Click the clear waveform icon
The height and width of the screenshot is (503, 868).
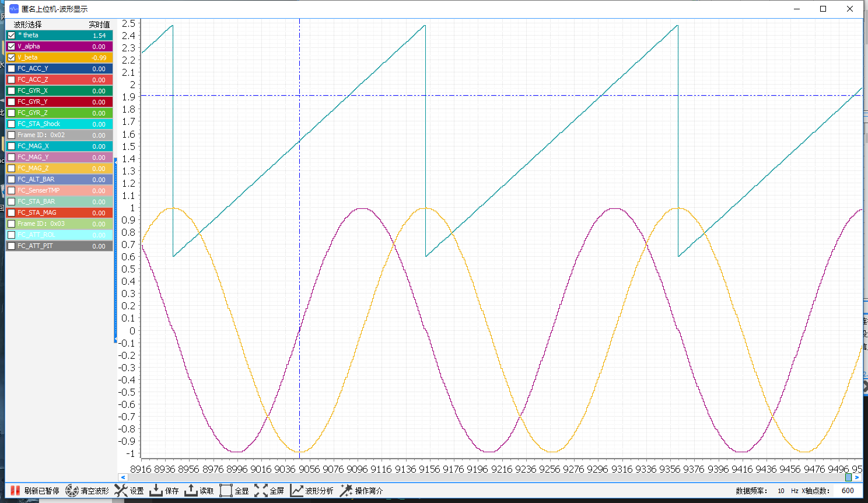(72, 491)
